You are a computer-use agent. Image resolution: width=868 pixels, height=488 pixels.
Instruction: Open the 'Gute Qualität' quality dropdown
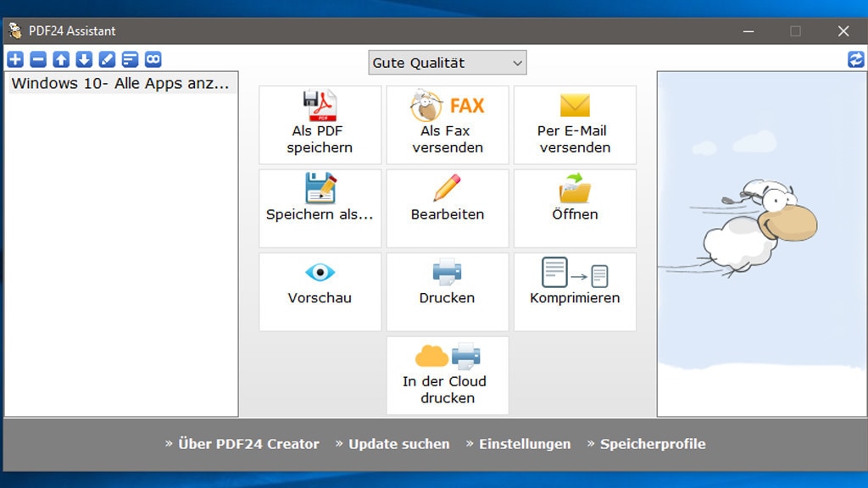click(x=447, y=62)
